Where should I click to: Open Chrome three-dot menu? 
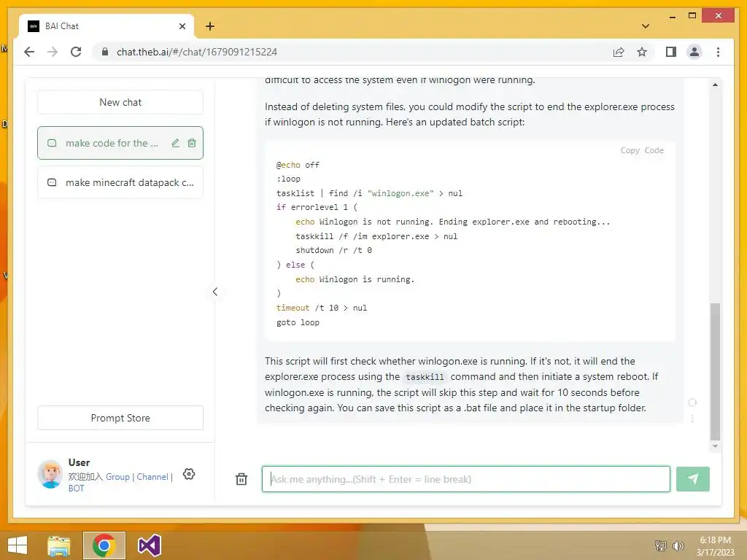[718, 52]
